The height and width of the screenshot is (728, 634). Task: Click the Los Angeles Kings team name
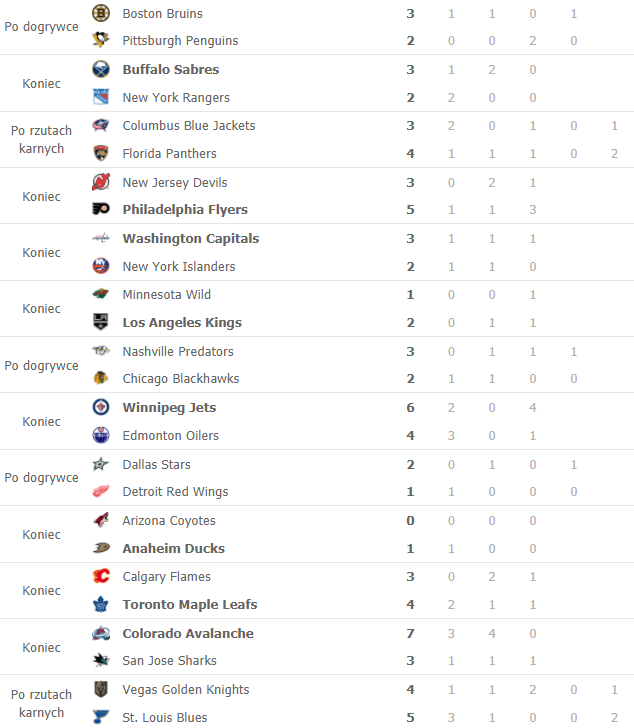point(182,322)
